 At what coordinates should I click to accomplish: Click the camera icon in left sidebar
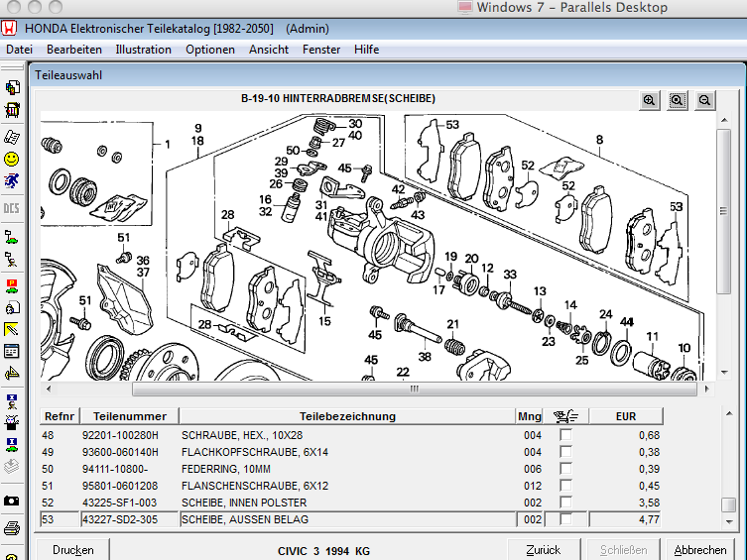point(12,502)
